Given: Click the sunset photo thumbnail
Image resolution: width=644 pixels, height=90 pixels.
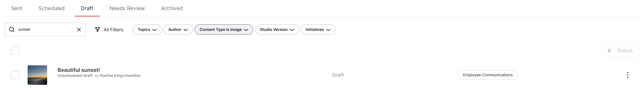Looking at the screenshot, I should point(37,75).
